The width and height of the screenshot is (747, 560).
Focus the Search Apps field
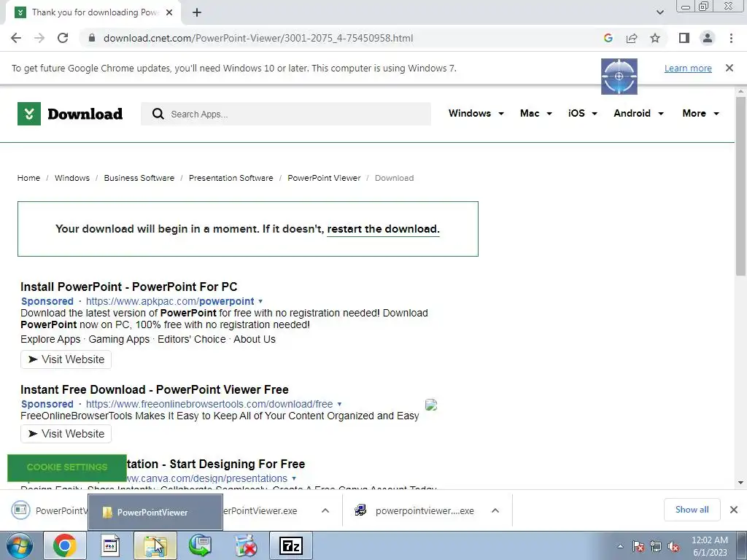point(286,114)
